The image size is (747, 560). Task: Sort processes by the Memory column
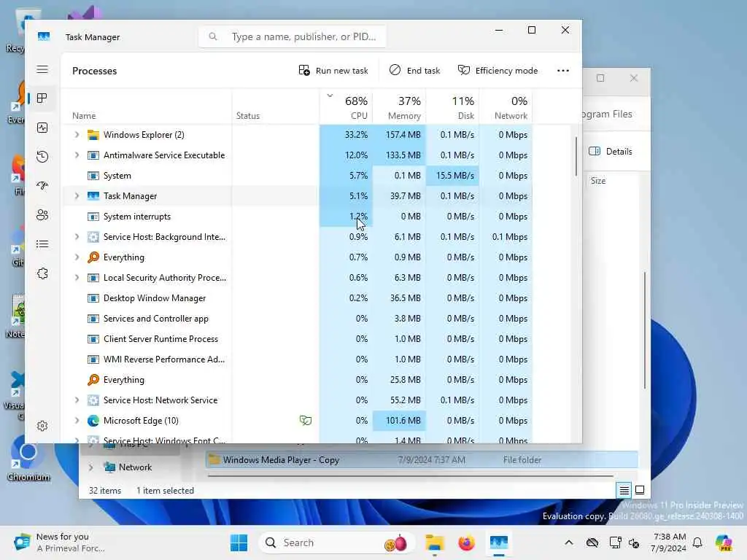pos(400,108)
